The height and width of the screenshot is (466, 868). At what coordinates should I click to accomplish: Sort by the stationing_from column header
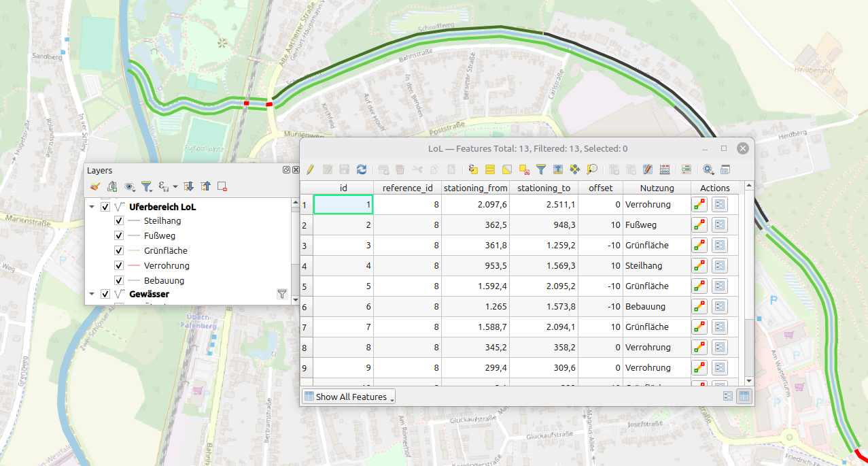click(x=475, y=188)
